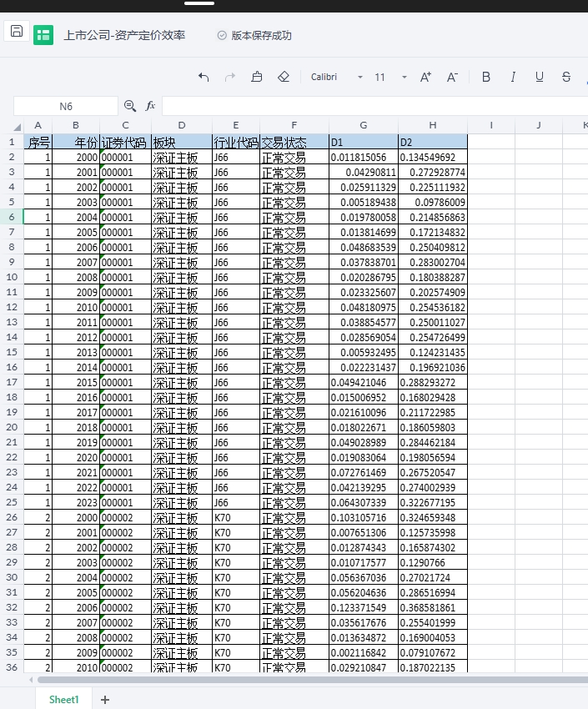This screenshot has width=588, height=709.
Task: Select column D header
Action: [182, 125]
